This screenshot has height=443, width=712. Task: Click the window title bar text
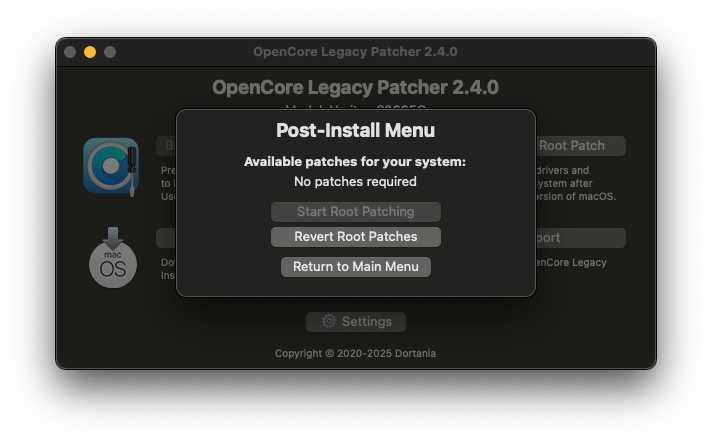point(355,52)
